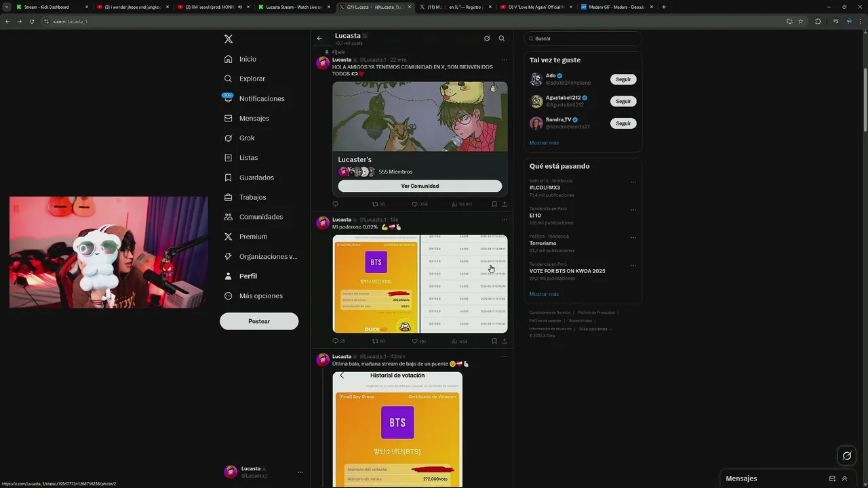Open account menu dots beside Lucasta at bottom
Screen dimensions: 868x488
(300, 472)
